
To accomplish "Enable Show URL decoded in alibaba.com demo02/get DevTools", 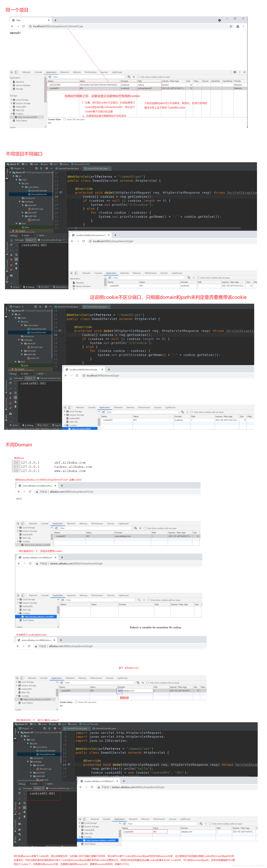I will [x=76, y=702].
